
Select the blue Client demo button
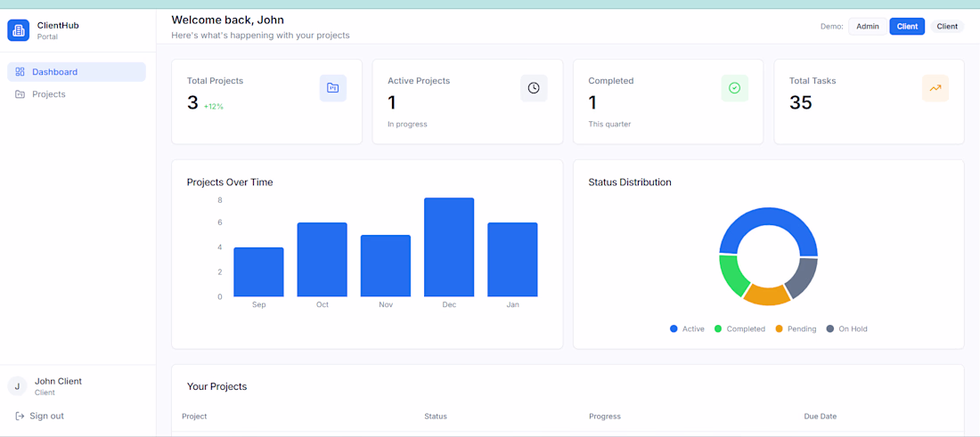point(907,26)
